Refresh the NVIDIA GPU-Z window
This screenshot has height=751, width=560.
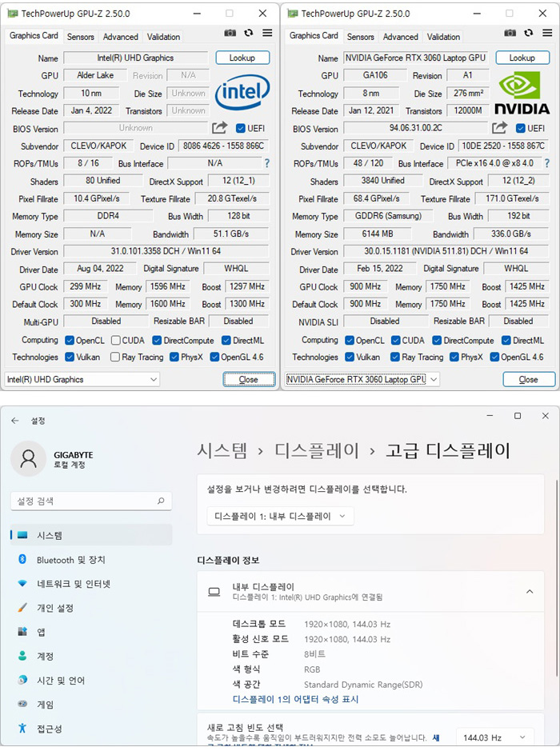pos(528,33)
